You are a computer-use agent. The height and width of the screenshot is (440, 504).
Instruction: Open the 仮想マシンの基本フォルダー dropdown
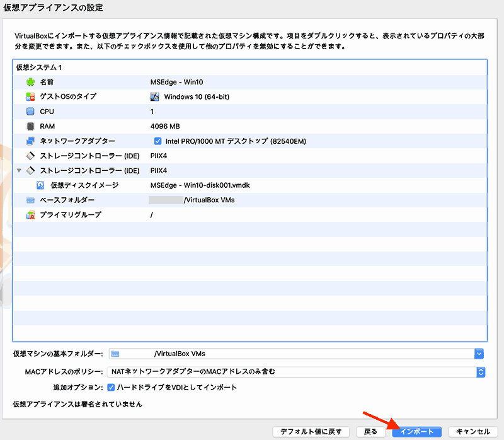coord(479,354)
